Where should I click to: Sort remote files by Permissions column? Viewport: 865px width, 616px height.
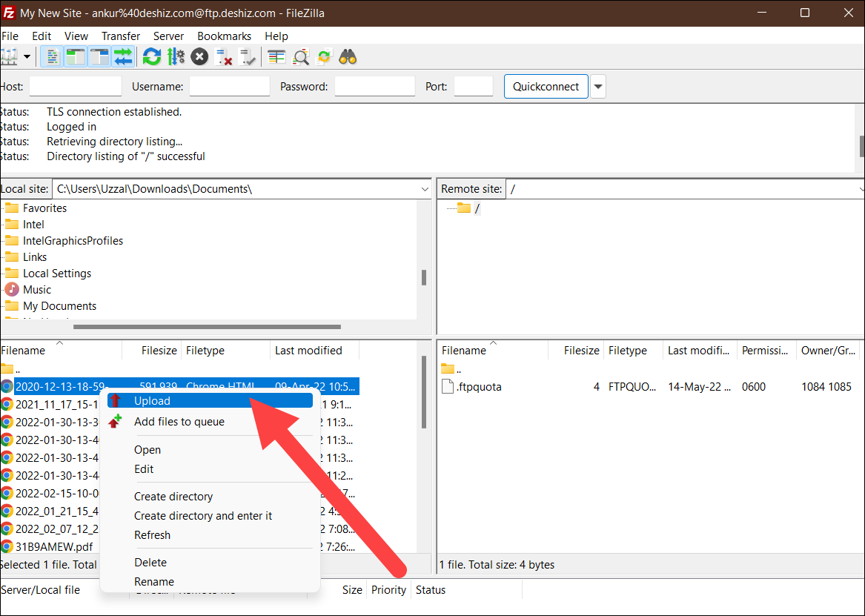tap(766, 350)
